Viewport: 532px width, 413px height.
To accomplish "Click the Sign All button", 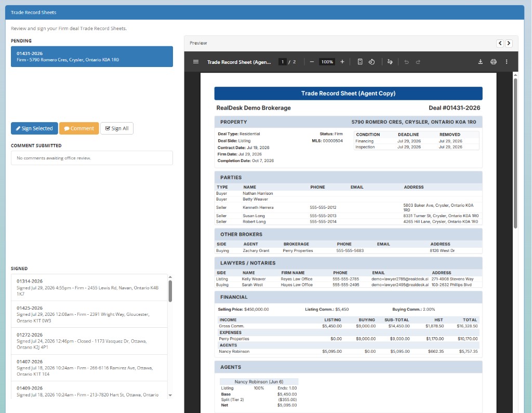I will coord(117,128).
